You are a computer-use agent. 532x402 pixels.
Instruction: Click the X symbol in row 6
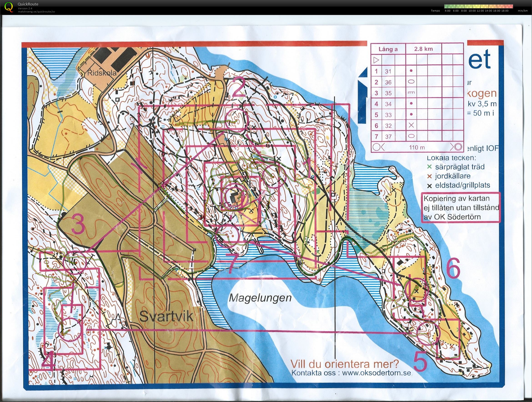click(x=411, y=125)
